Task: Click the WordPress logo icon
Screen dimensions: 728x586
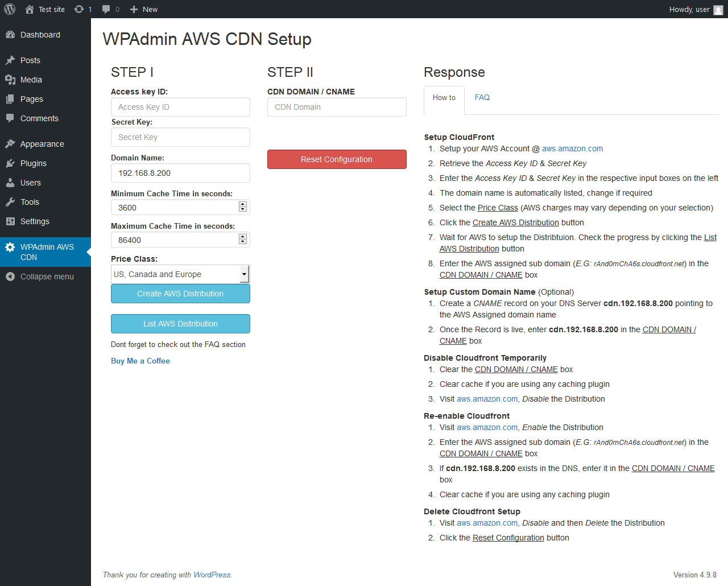Action: (x=10, y=9)
